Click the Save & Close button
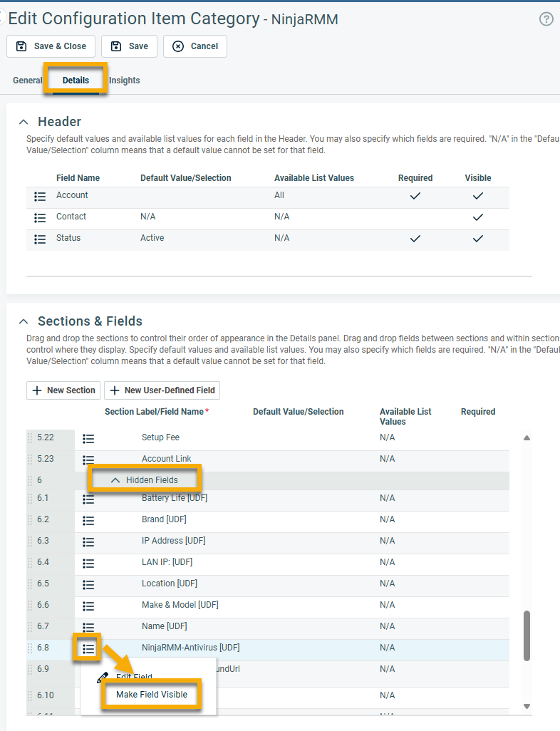The height and width of the screenshot is (731, 560). 51,46
